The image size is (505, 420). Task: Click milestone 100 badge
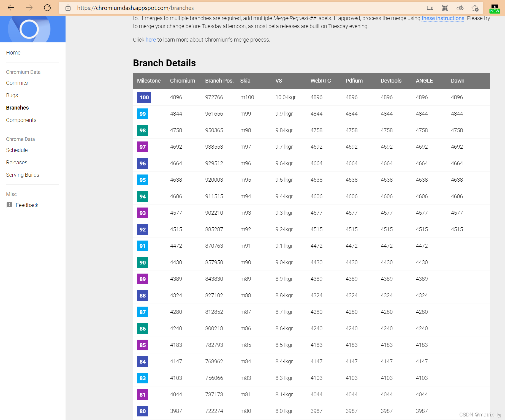(144, 97)
